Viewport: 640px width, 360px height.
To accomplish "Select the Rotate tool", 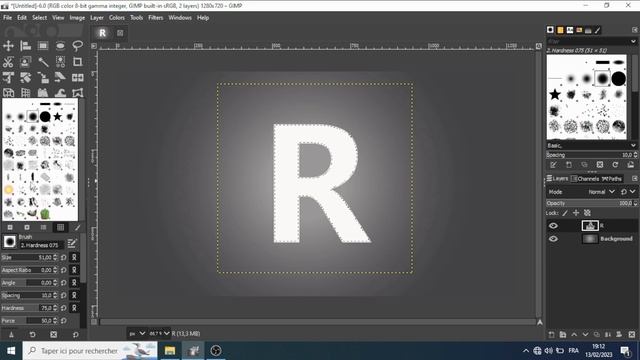I will click(26, 77).
